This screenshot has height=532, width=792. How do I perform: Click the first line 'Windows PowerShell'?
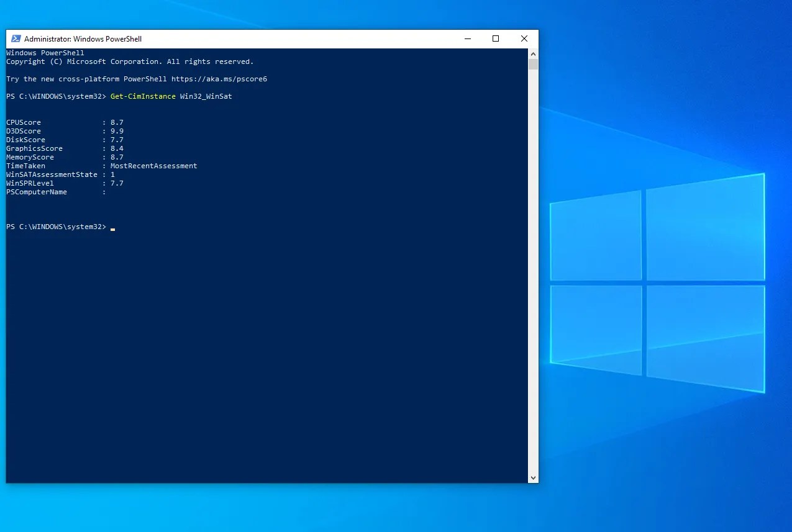[45, 53]
